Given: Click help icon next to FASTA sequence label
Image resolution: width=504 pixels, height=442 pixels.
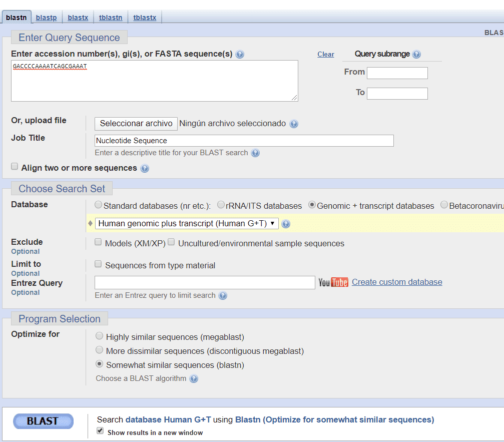Looking at the screenshot, I should tap(240, 54).
